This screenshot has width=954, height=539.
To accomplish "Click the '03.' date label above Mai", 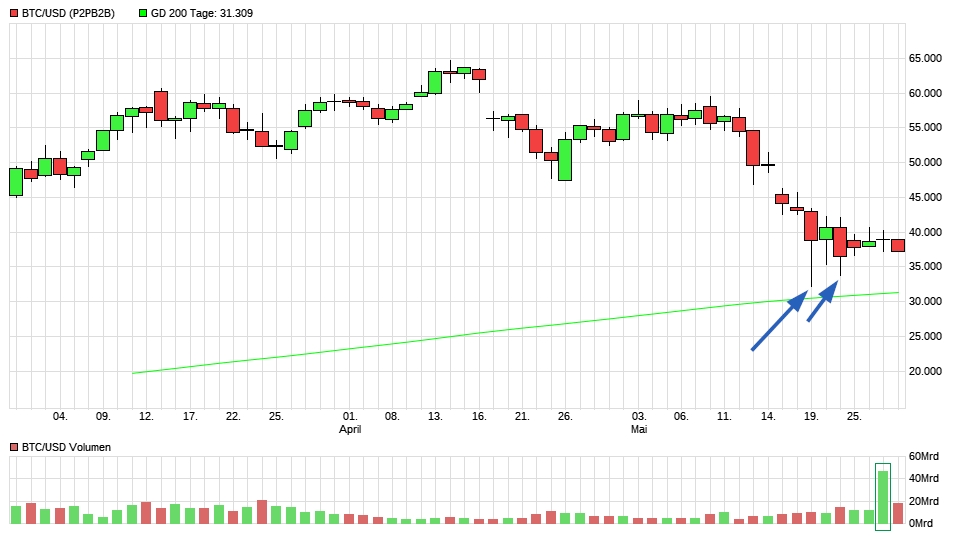I will click(639, 417).
